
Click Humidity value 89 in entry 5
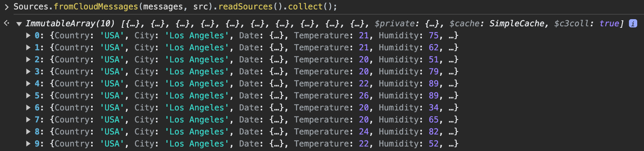(433, 96)
